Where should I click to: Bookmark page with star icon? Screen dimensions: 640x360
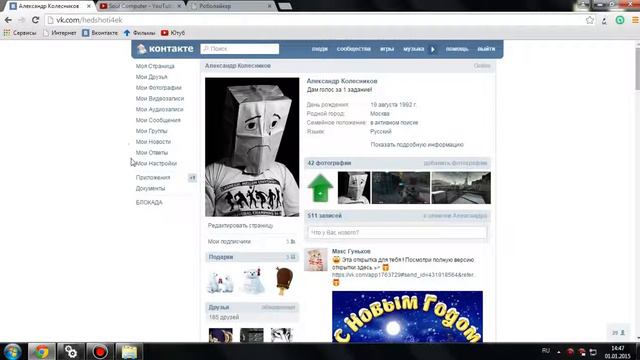tap(590, 20)
